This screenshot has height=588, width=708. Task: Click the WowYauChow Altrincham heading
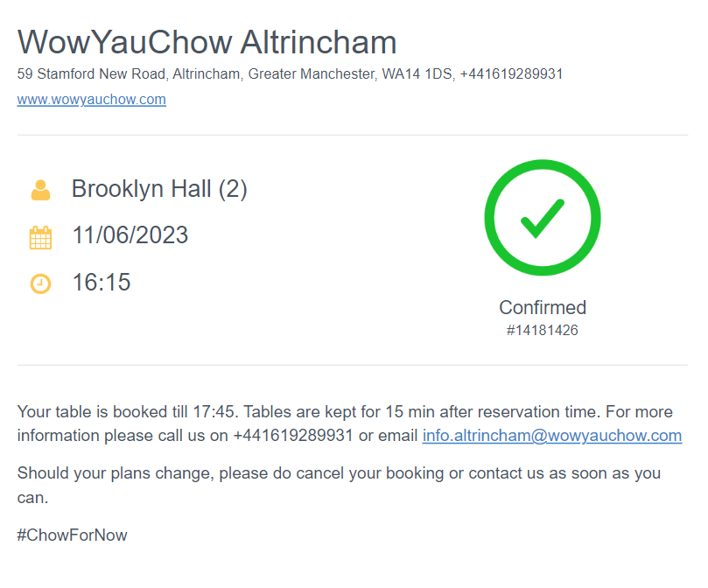[207, 42]
